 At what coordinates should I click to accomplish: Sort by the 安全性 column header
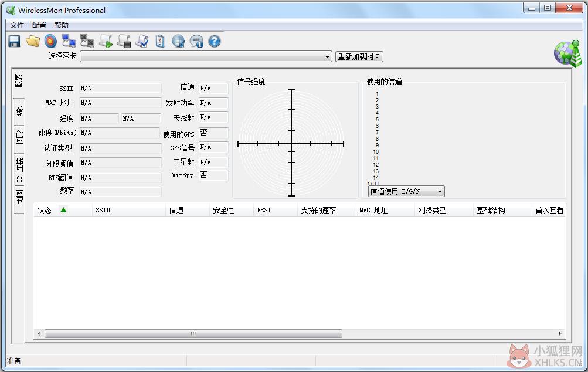tap(232, 210)
